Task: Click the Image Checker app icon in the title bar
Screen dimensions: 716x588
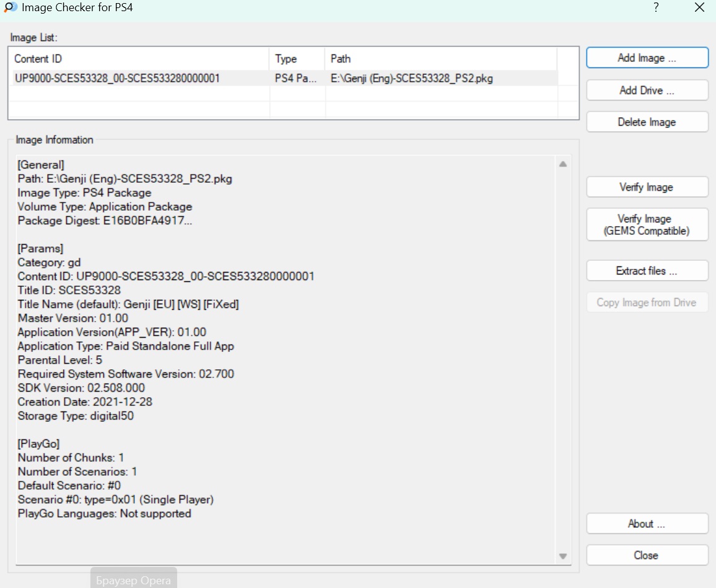Action: [10, 7]
